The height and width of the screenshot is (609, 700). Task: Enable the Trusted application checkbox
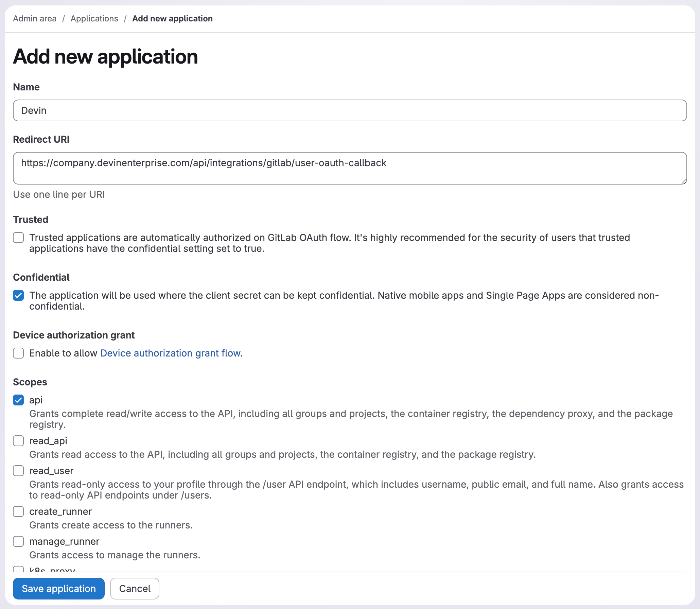point(18,238)
